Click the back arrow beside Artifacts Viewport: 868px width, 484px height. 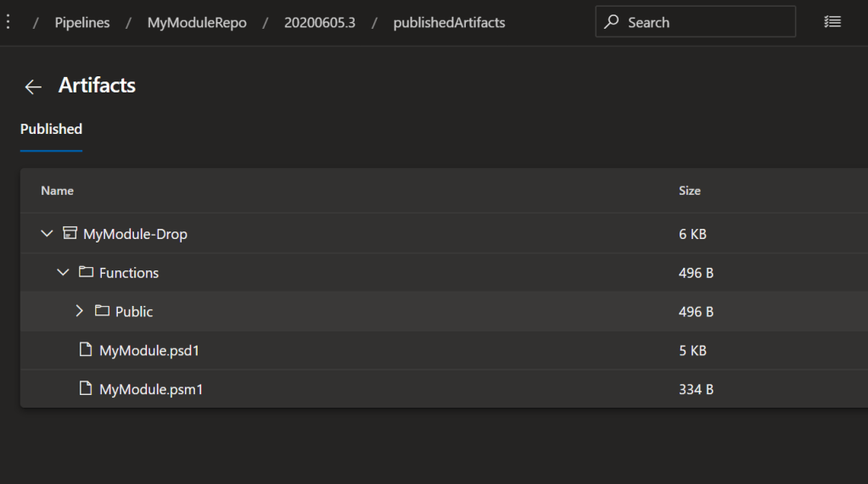(33, 86)
